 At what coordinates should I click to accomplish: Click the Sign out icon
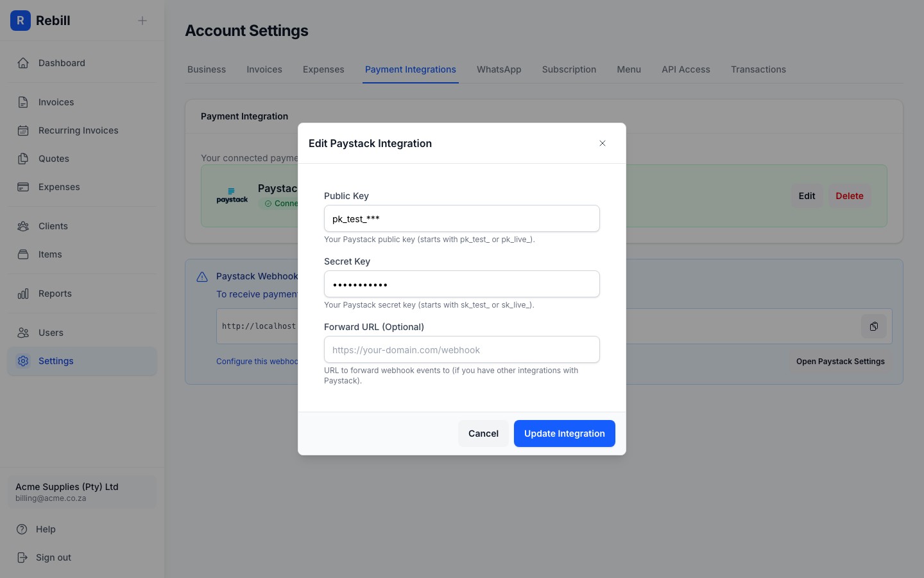coord(23,557)
